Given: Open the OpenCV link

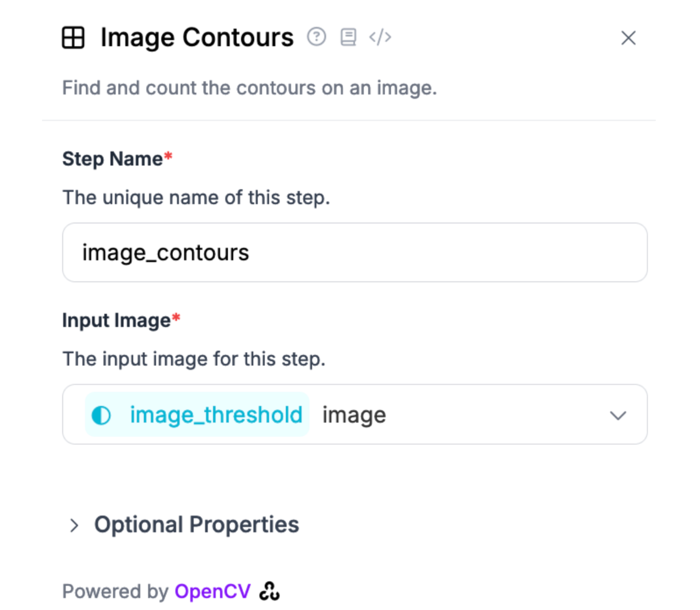Looking at the screenshot, I should coord(212,591).
